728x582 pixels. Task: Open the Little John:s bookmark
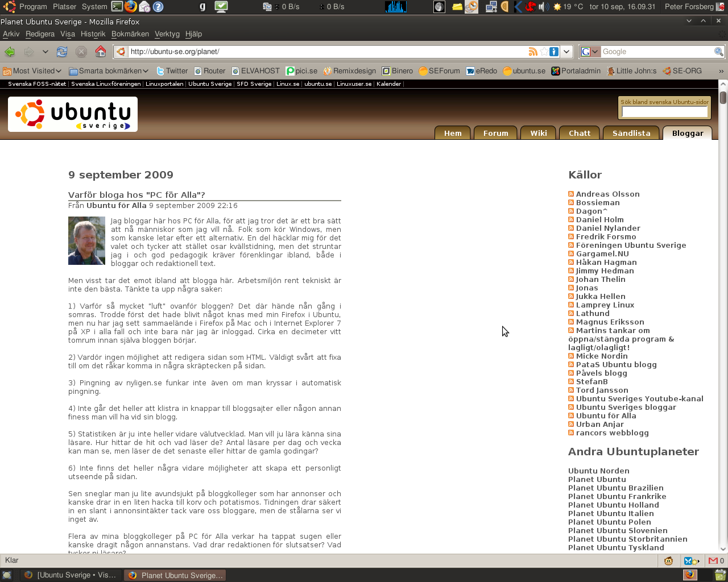[631, 71]
